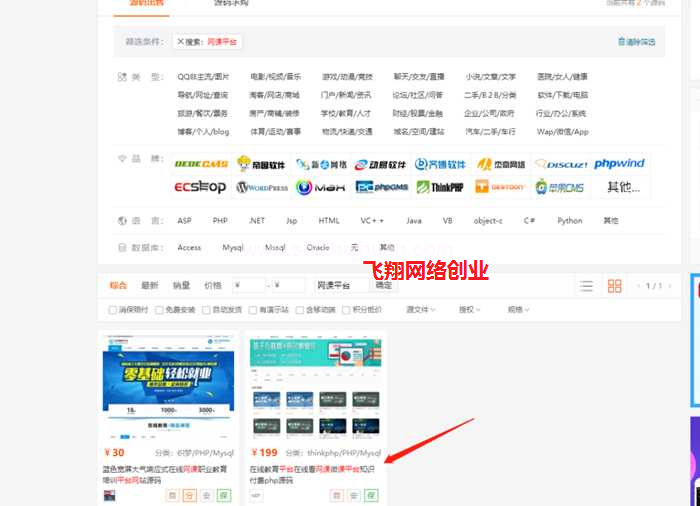
Task: Focus the minimum price input field
Action: pos(249,285)
